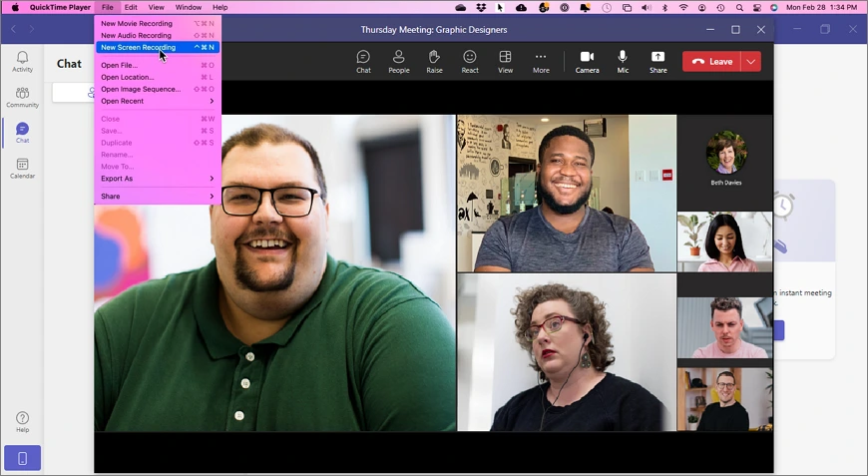Select the man in pink shirt thumbnail

[x=724, y=327]
